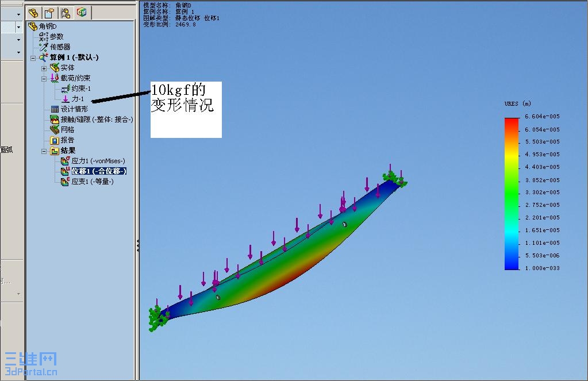The width and height of the screenshot is (588, 381).
Task: Click the 变形比例 2469.8 text
Action: coord(170,24)
